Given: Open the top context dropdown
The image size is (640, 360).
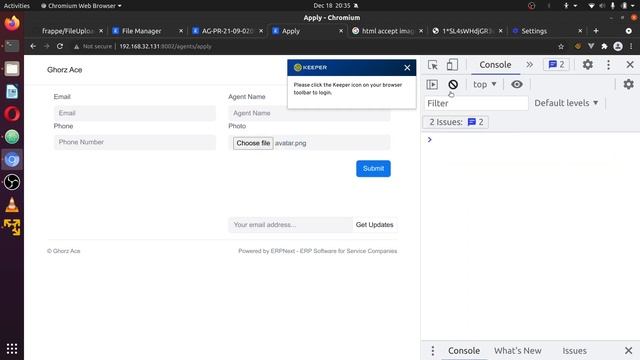Looking at the screenshot, I should 484,84.
